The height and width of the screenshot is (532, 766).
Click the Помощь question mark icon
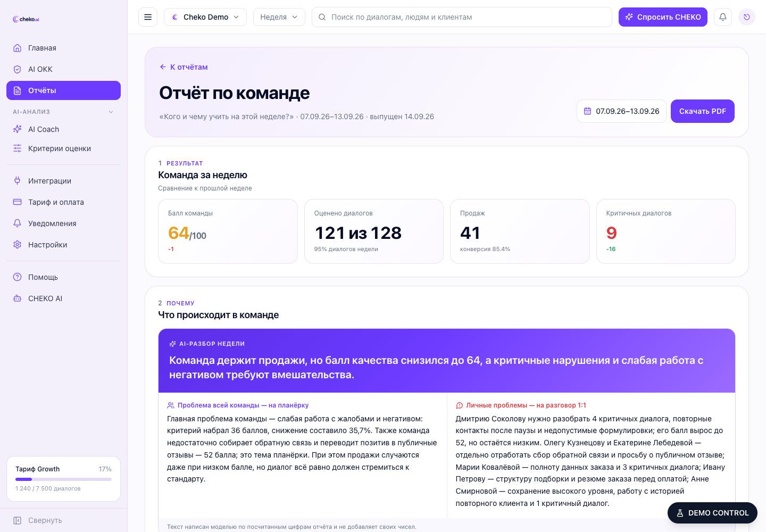[x=18, y=277]
